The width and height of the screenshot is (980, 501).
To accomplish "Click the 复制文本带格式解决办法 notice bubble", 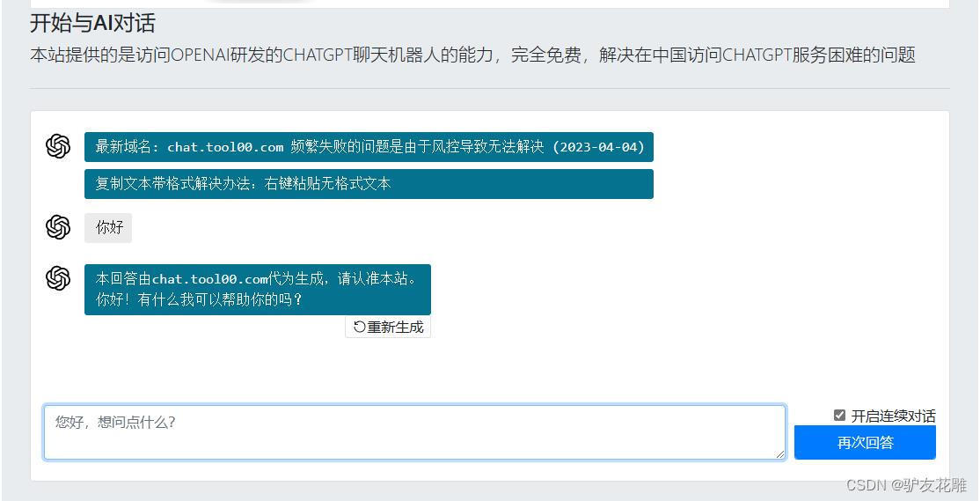I will click(369, 184).
